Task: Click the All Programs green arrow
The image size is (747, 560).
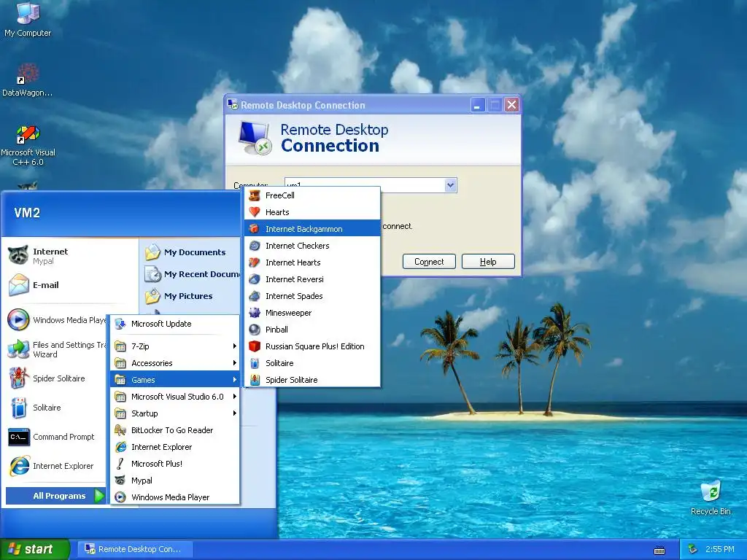Action: [x=98, y=496]
